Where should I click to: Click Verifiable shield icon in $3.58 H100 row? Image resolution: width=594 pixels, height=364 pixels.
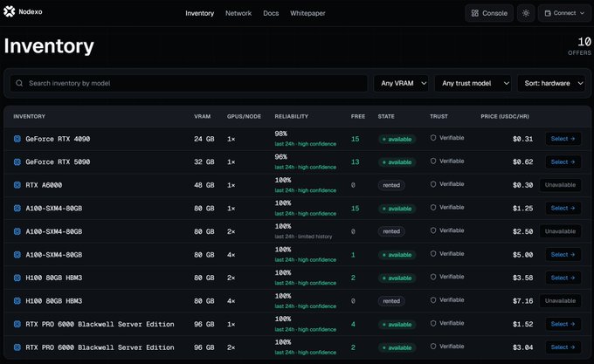coord(433,277)
